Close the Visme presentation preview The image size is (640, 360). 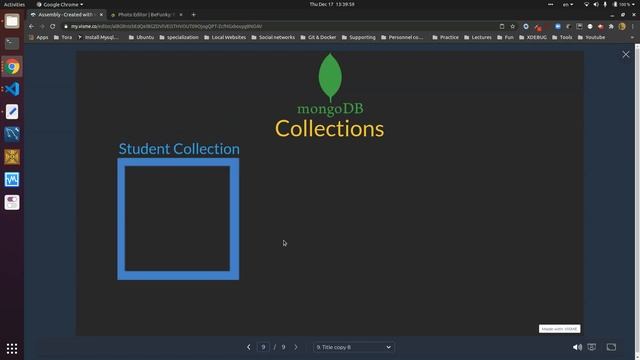pos(625,54)
